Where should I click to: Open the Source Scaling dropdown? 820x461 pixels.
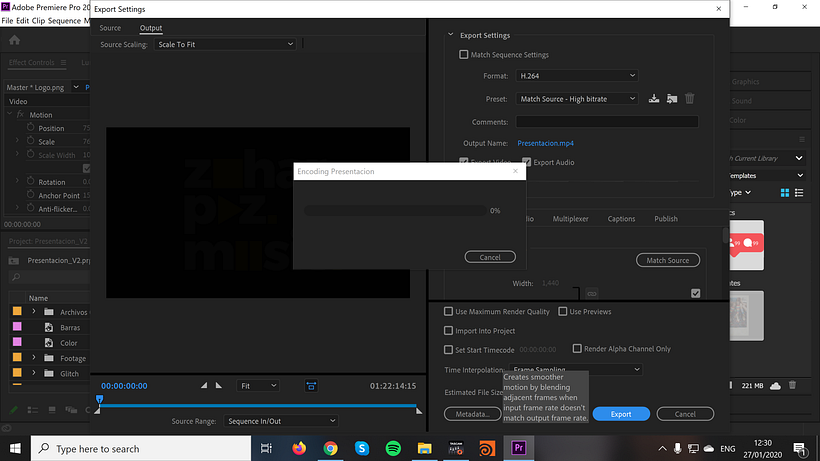click(x=225, y=44)
